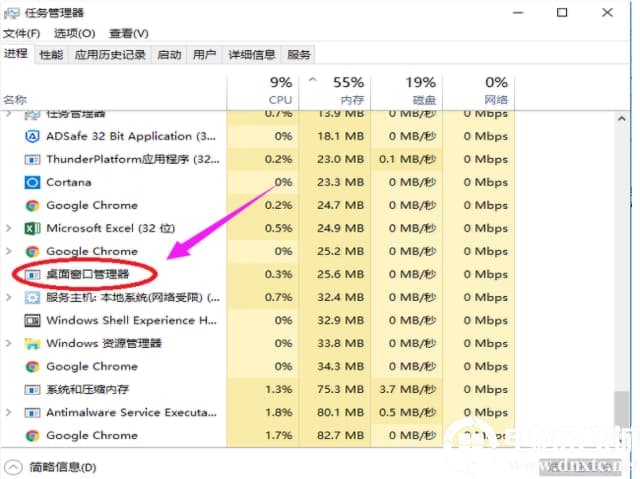Click the ThunderPlatform process icon
640x479 pixels.
click(32, 159)
